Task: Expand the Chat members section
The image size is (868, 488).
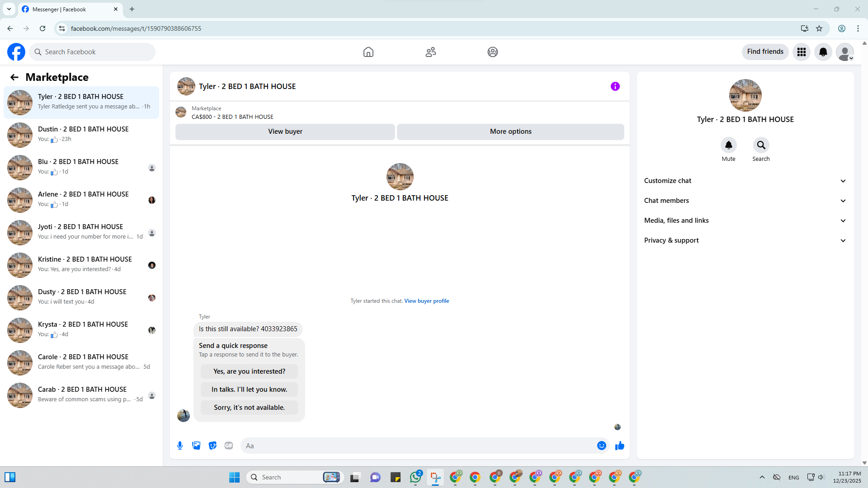Action: (745, 201)
